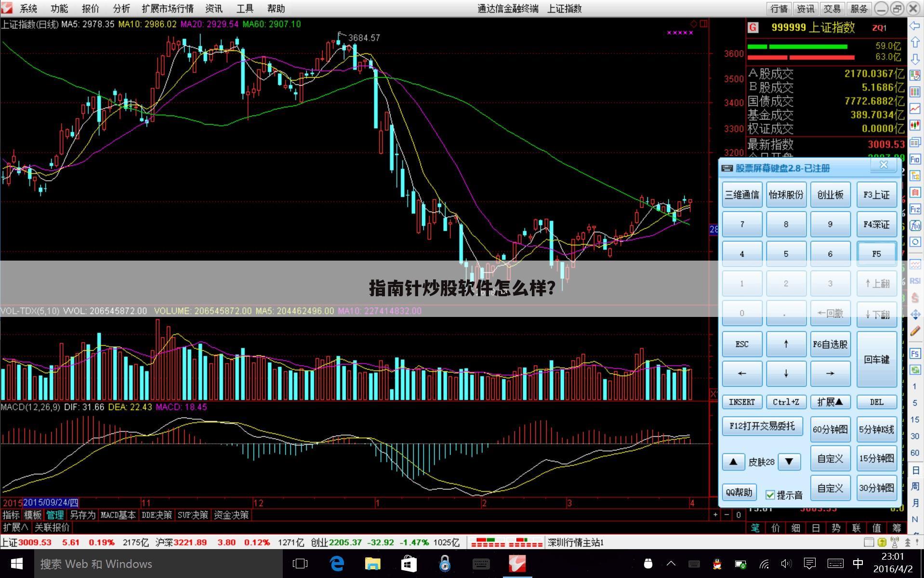The width and height of the screenshot is (924, 578).
Task: Click the Windows search box
Action: point(158,564)
